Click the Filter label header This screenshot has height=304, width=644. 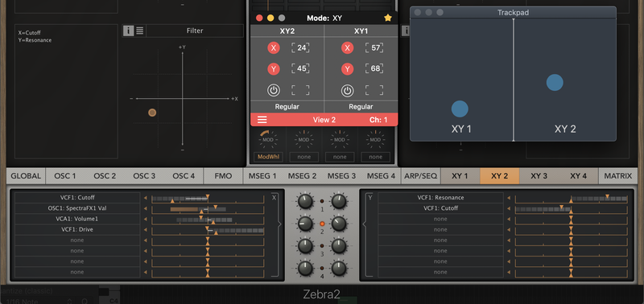(x=195, y=31)
